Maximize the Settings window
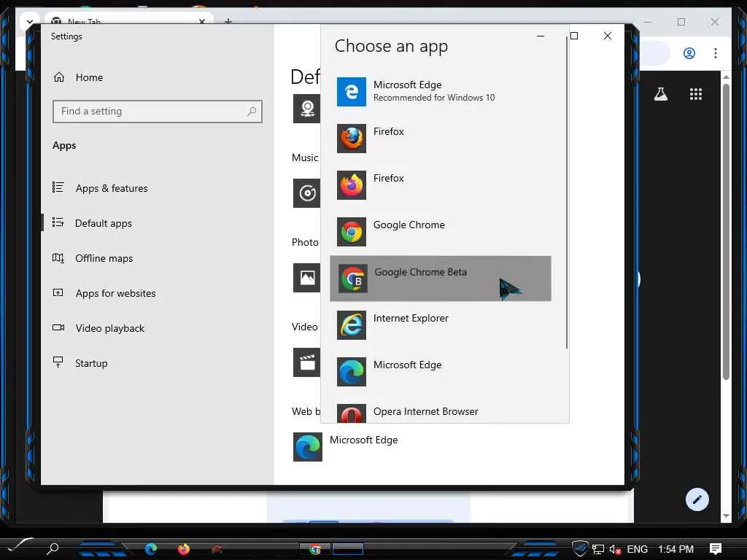The height and width of the screenshot is (560, 747). pos(574,36)
